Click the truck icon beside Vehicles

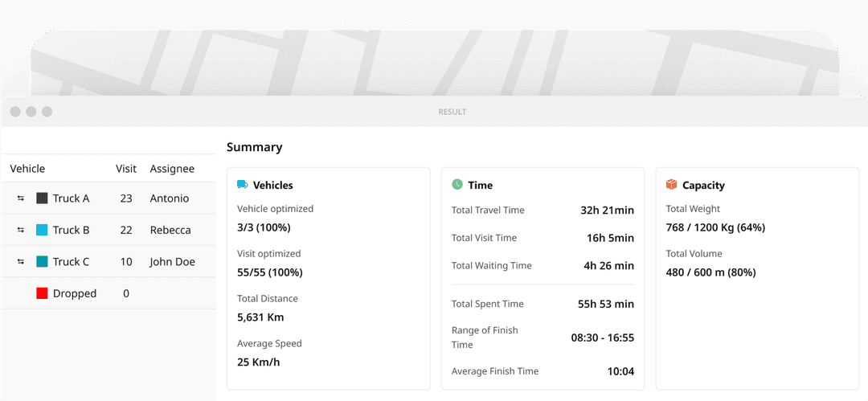pos(243,185)
